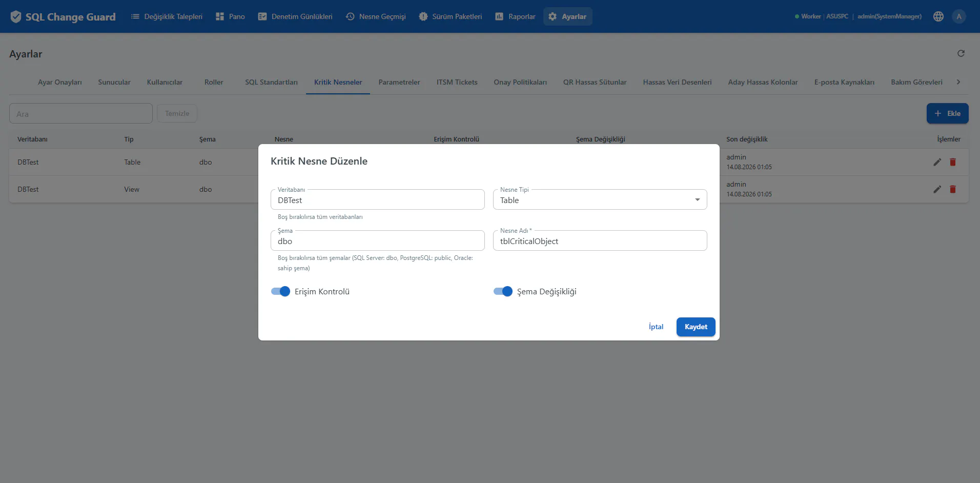The width and height of the screenshot is (980, 483).
Task: Open Nesne Geçmişi page
Action: click(376, 16)
